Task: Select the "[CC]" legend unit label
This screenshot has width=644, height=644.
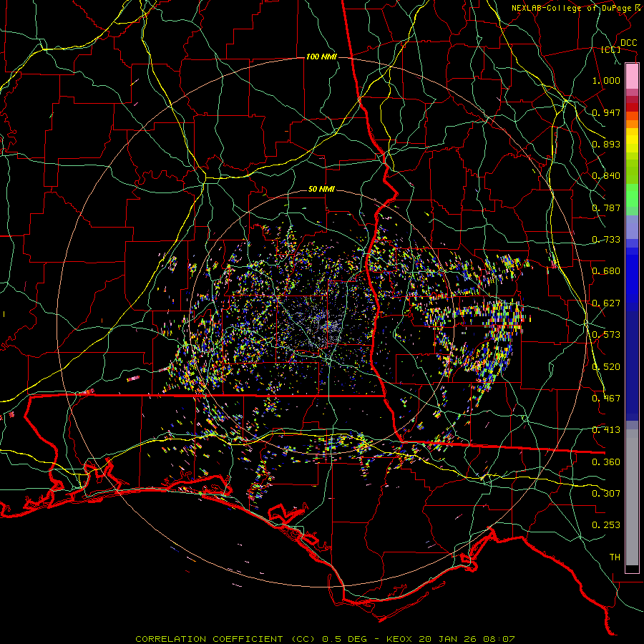Action: pos(611,49)
